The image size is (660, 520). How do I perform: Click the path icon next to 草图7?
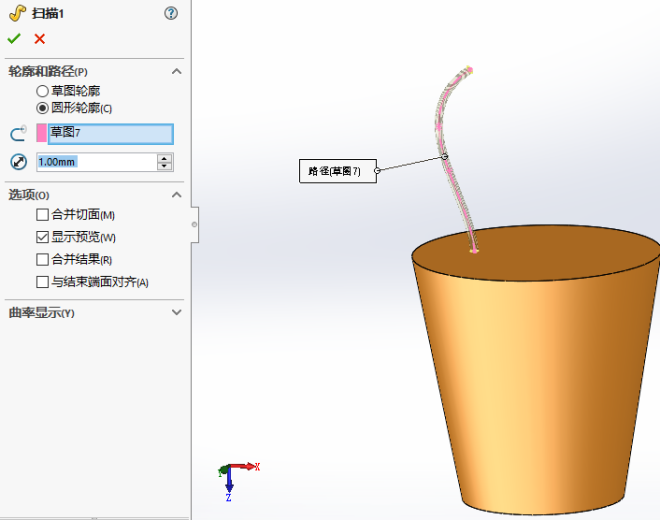[x=18, y=133]
